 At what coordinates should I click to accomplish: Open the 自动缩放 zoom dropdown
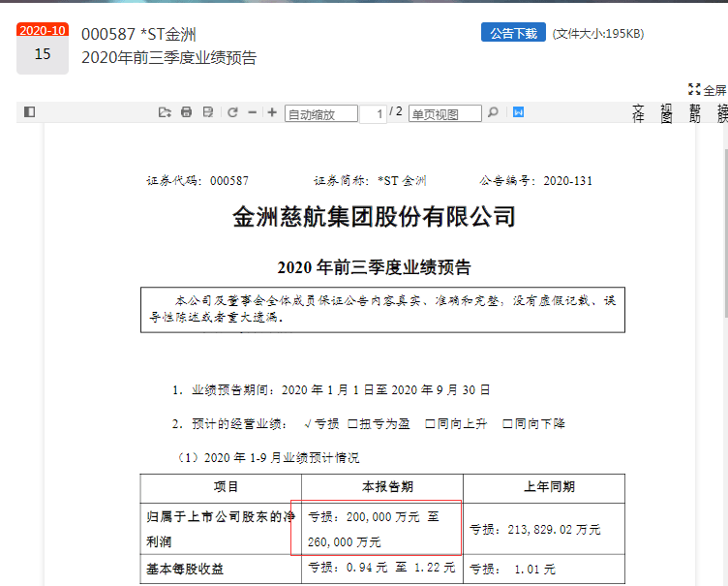click(x=321, y=114)
